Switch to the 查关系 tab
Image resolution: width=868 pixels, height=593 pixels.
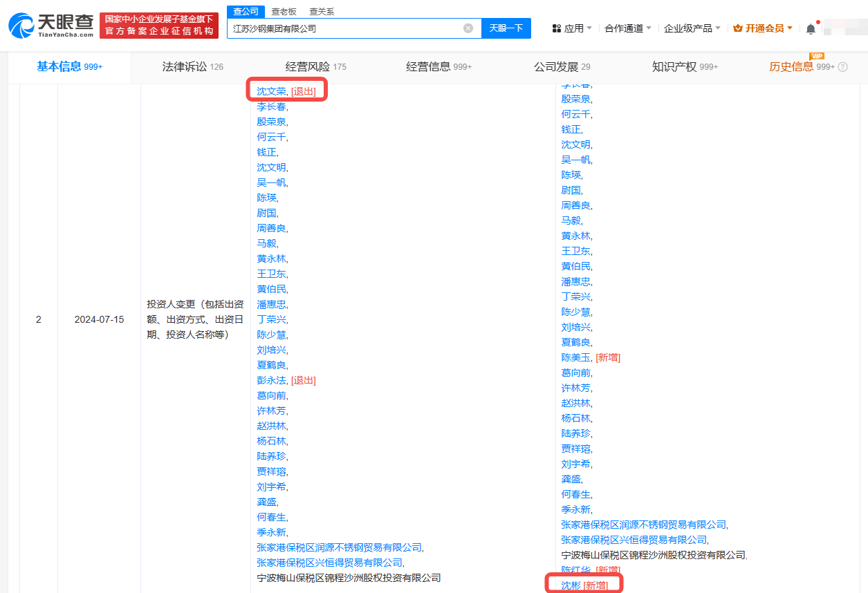(x=321, y=11)
